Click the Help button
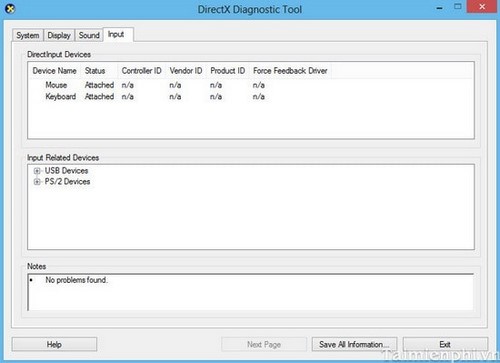Screen dimensions: 500x363 [x=54, y=344]
